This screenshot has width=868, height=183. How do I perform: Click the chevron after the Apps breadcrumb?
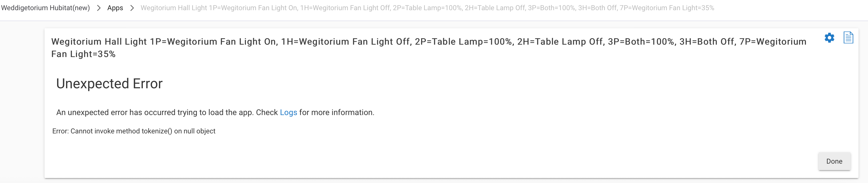point(132,8)
